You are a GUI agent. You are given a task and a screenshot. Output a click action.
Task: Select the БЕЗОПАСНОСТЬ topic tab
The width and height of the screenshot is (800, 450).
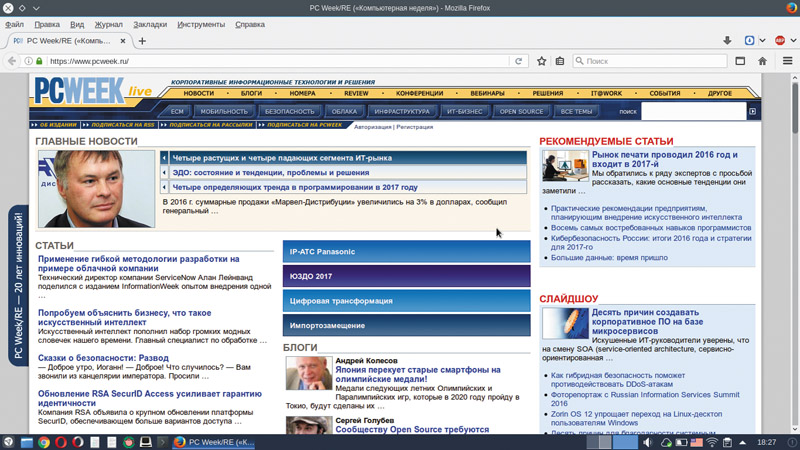pos(290,111)
